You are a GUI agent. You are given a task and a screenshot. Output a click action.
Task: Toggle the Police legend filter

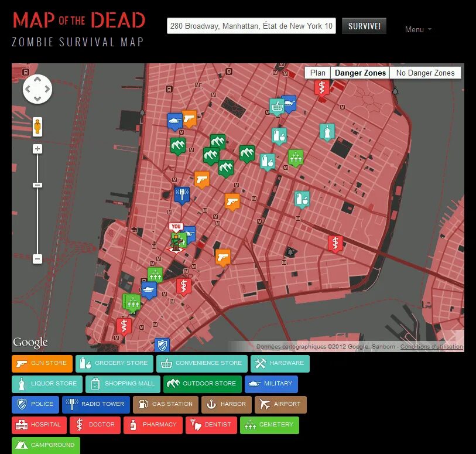click(35, 405)
